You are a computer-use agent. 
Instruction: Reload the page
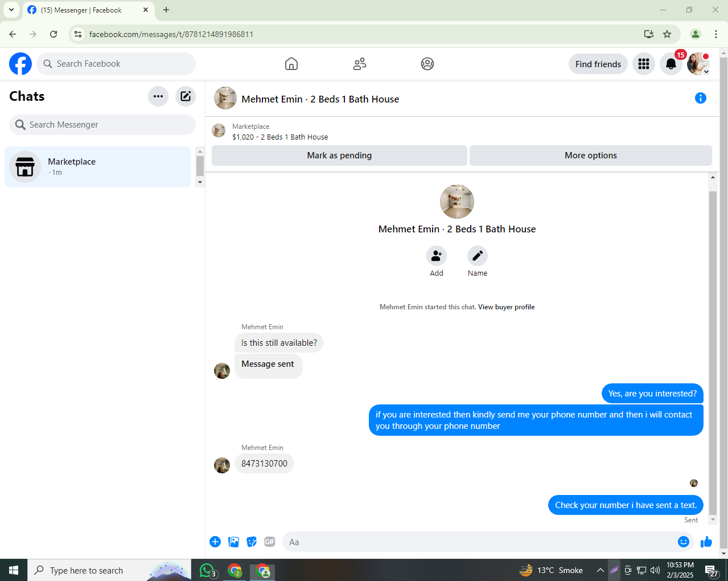[54, 34]
